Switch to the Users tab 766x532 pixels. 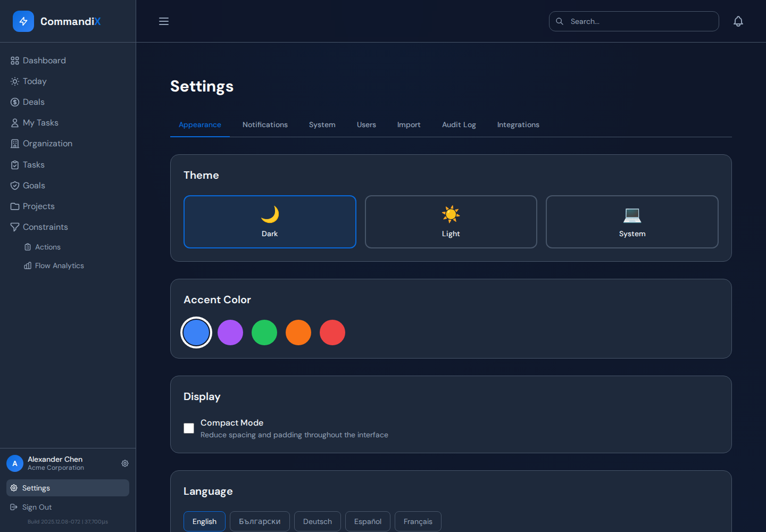367,124
